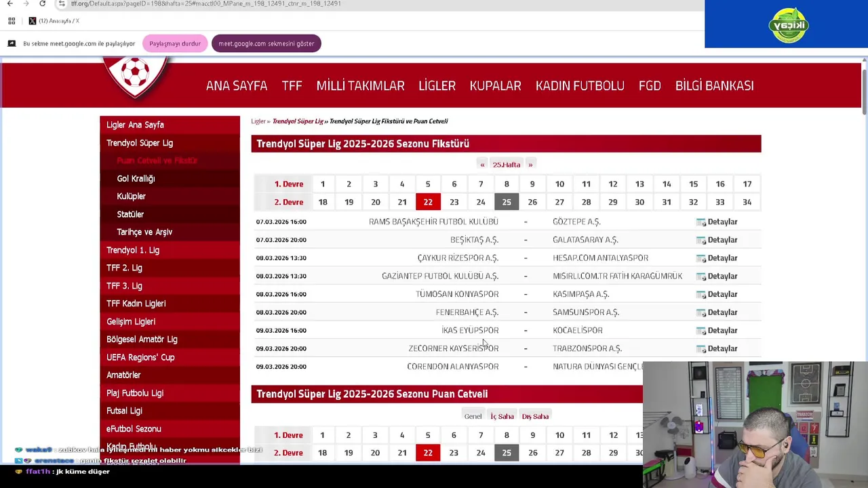Select week 26 in fixture grid

coord(532,202)
